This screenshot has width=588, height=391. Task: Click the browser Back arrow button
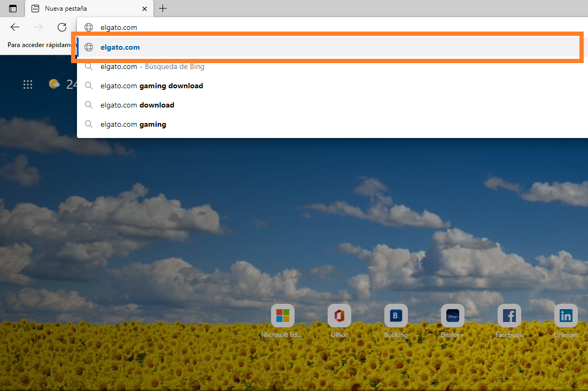15,27
